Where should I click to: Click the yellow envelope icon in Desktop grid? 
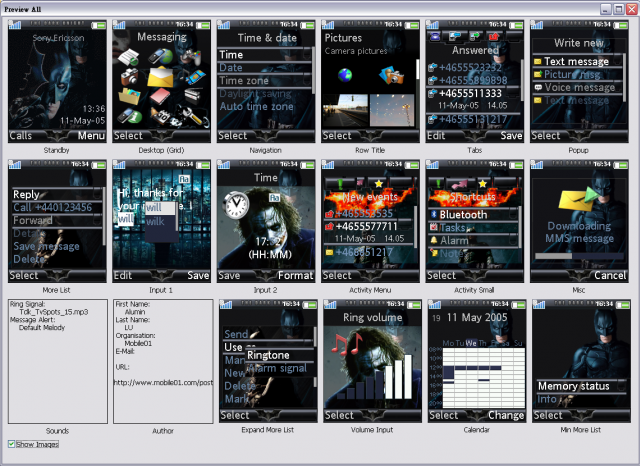click(160, 76)
